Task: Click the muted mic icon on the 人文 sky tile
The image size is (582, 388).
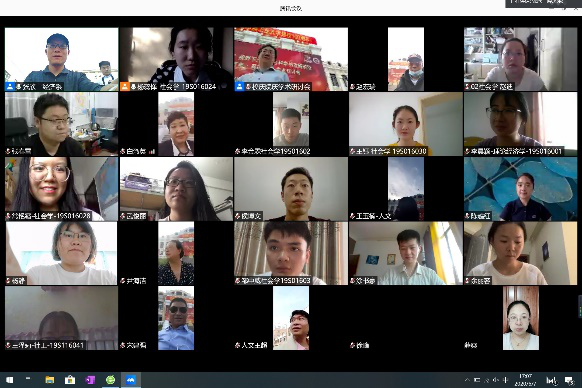Action: pyautogui.click(x=353, y=216)
